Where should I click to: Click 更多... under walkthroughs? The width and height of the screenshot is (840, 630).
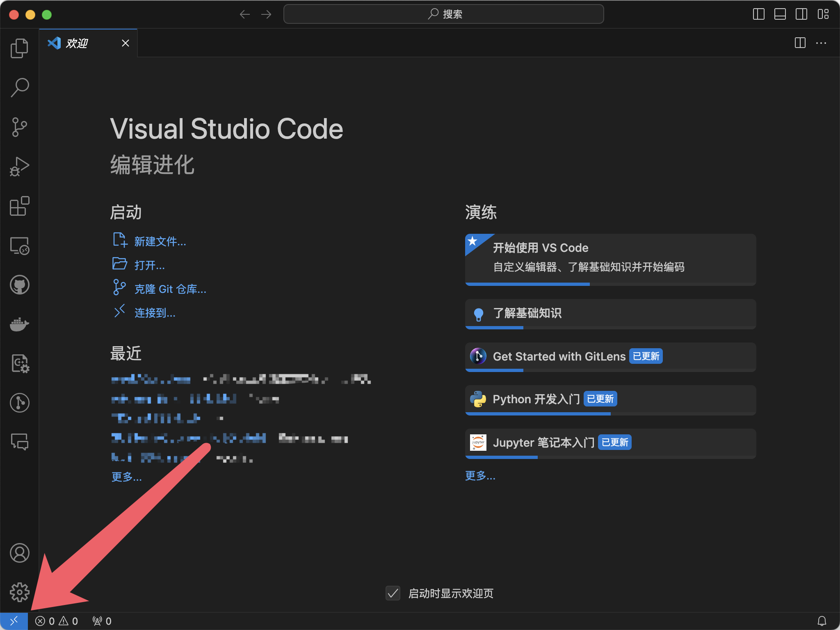[480, 476]
